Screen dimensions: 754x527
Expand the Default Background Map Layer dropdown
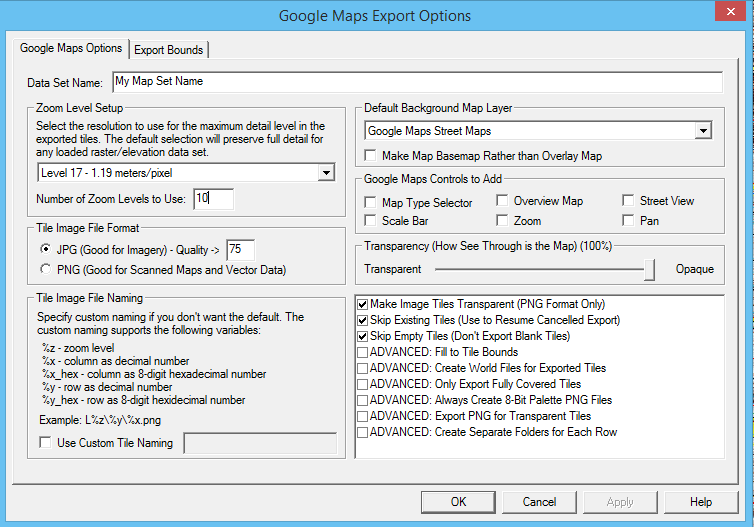click(x=702, y=131)
